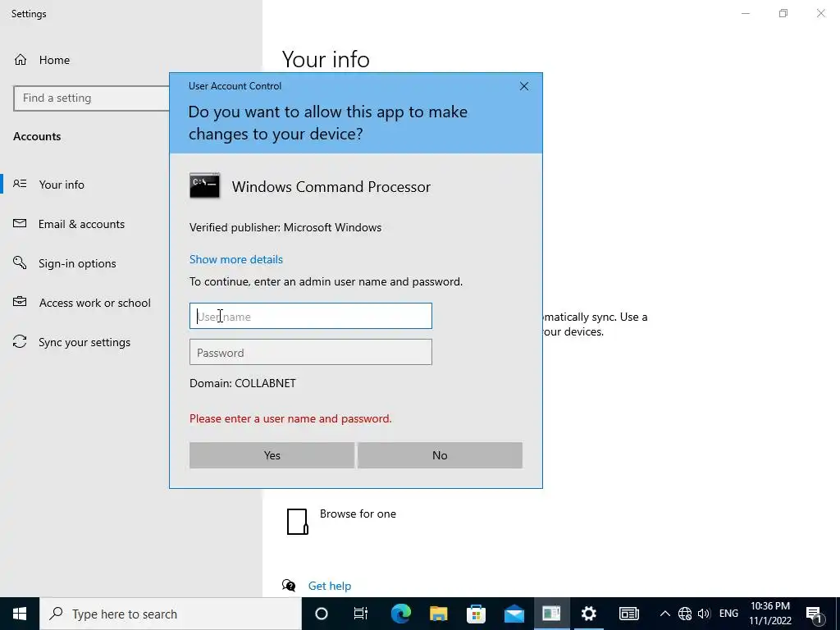840x630 pixels.
Task: Click the taskbar search box
Action: pos(171,614)
